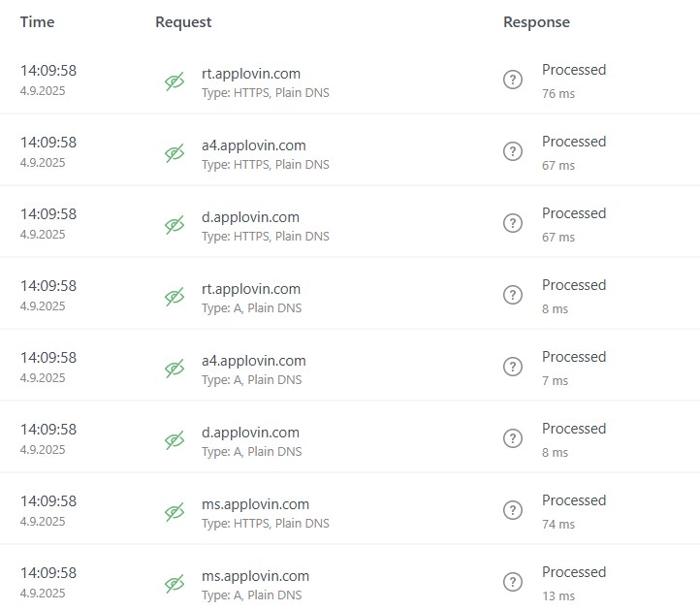700x611 pixels.
Task: Click tracker eye icon for rt.applovin.com HTTPS request
Action: 175,81
